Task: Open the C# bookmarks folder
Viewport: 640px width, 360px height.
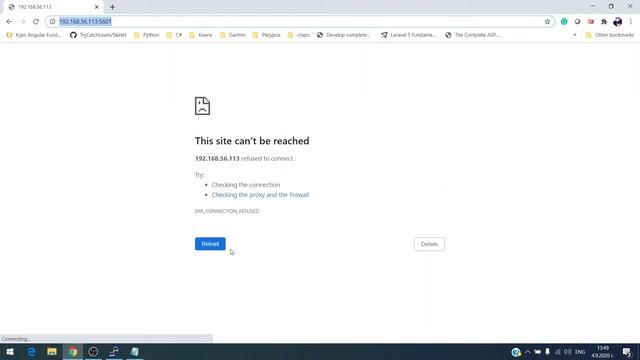Action: coord(174,35)
